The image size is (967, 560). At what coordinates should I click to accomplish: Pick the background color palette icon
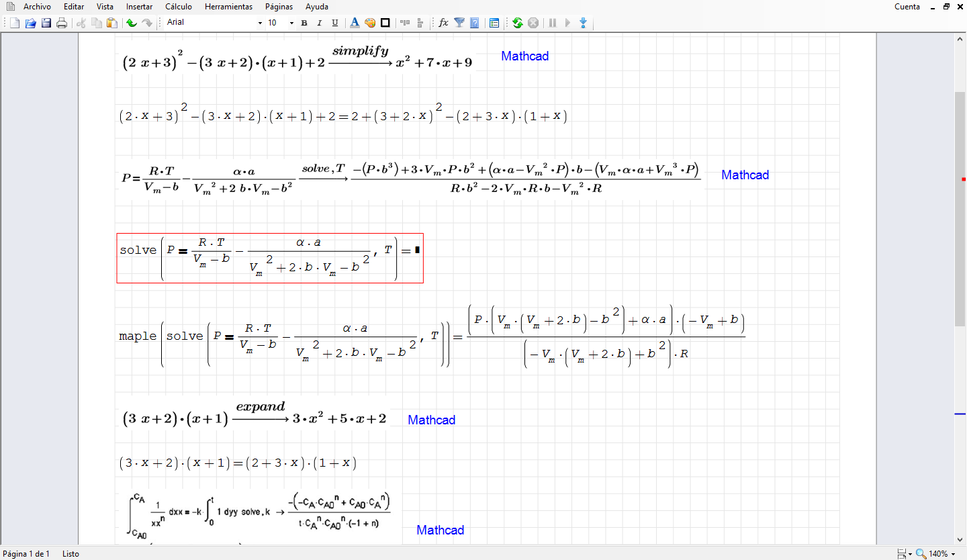click(x=370, y=23)
